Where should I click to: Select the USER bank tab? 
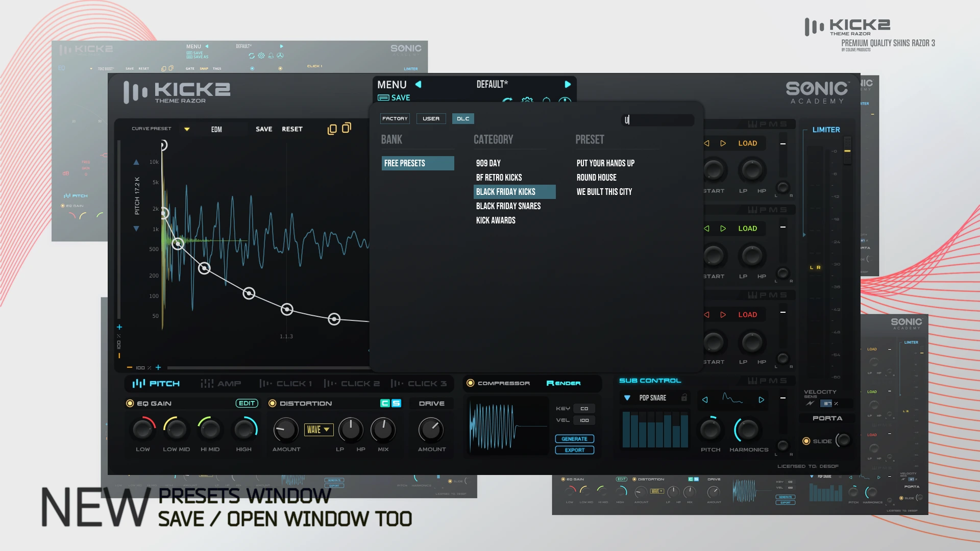point(431,118)
